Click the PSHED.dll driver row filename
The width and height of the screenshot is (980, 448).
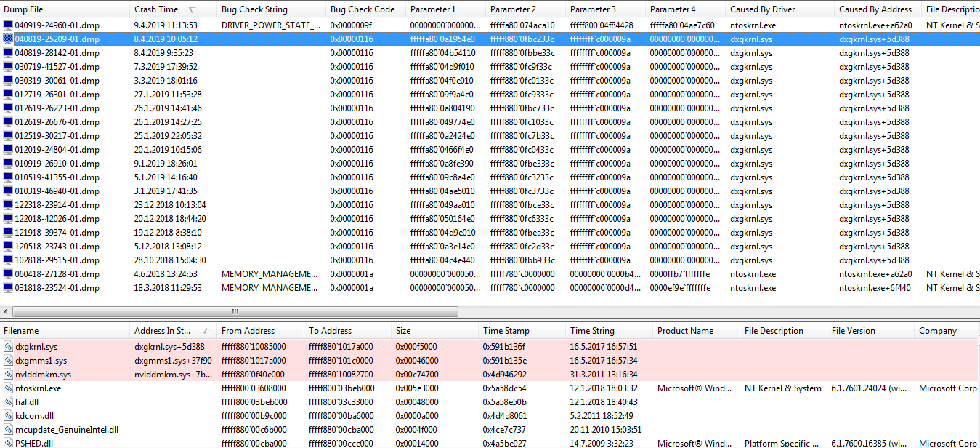[33, 444]
